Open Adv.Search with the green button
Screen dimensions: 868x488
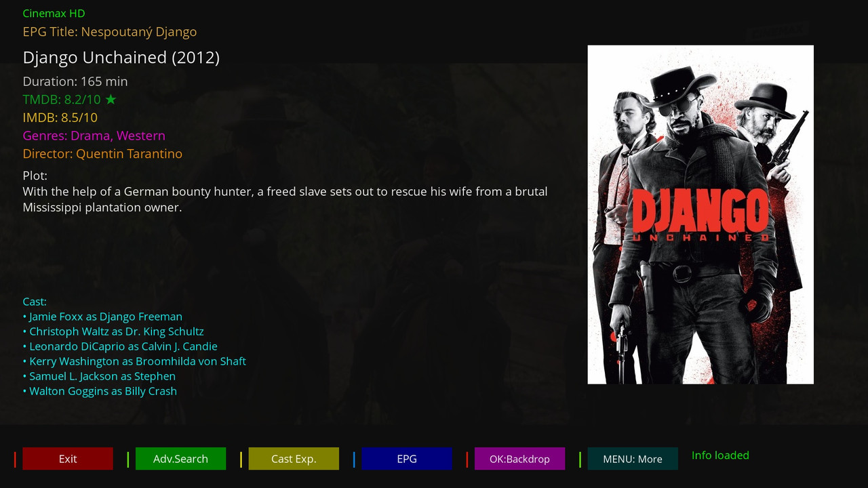(180, 459)
